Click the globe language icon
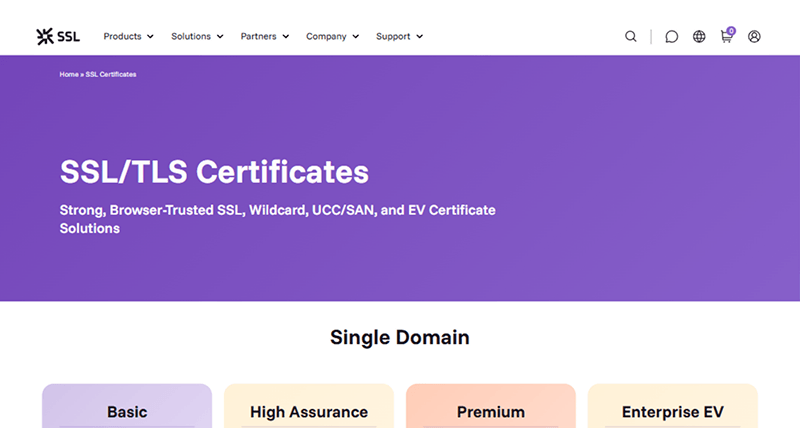 699,36
